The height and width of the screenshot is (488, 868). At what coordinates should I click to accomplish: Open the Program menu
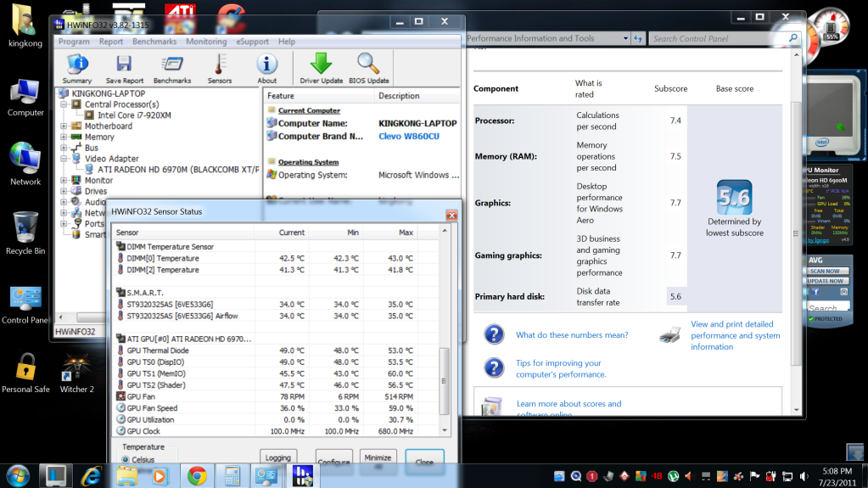pos(74,42)
